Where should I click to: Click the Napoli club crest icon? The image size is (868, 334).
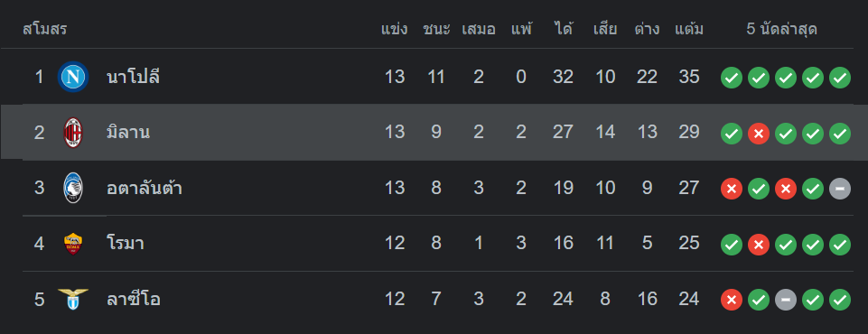coord(73,77)
